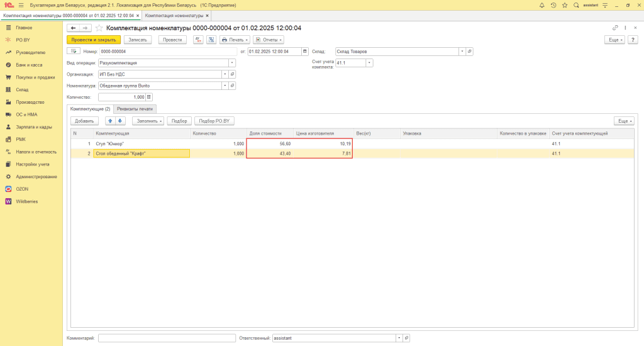
Task: Expand Склад dropdown arrow
Action: click(462, 52)
